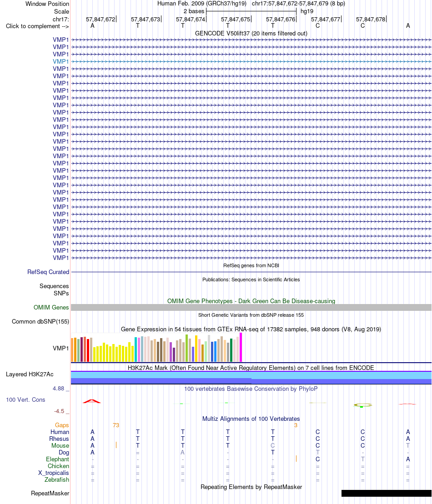Viewport: 432px width, 504px height.
Task: Click the light blue H3K27Ac signal band
Action: coord(251,375)
